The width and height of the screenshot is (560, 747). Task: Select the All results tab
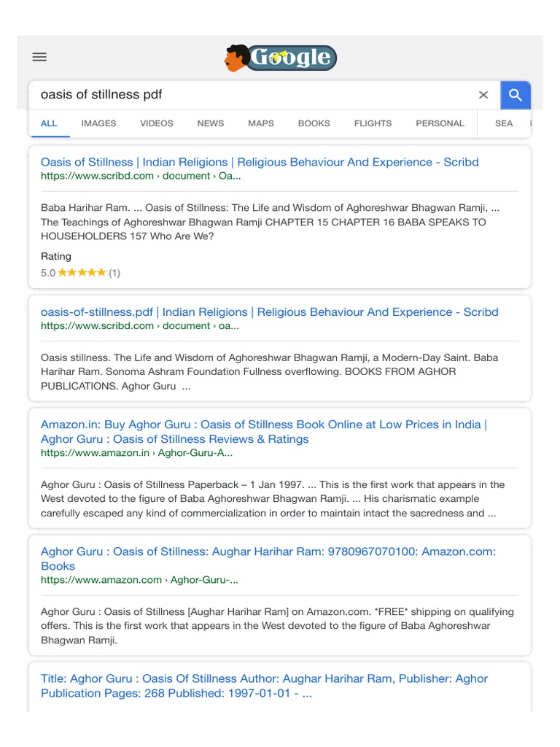pyautogui.click(x=49, y=123)
